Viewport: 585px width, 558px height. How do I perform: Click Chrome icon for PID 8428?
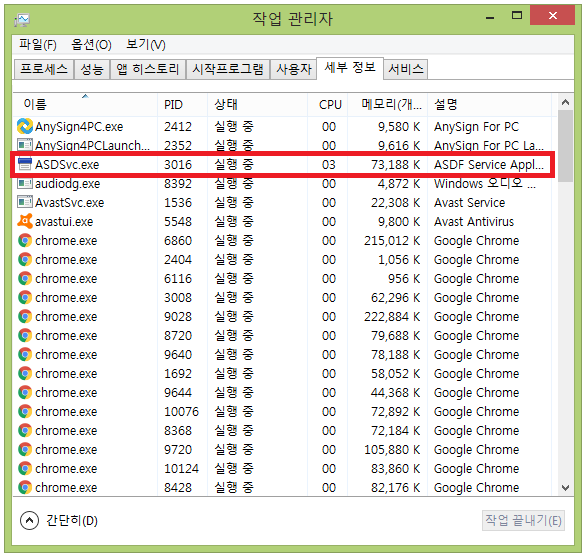pyautogui.click(x=25, y=488)
